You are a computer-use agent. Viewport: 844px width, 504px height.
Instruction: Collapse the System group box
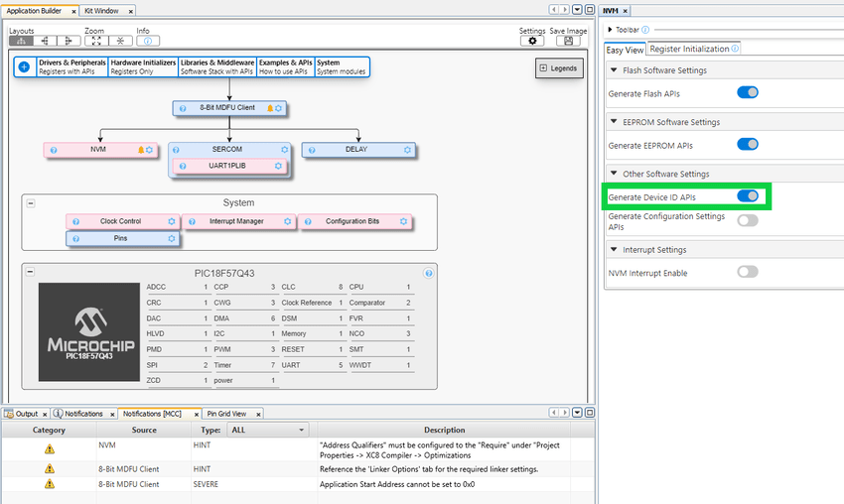tap(31, 202)
